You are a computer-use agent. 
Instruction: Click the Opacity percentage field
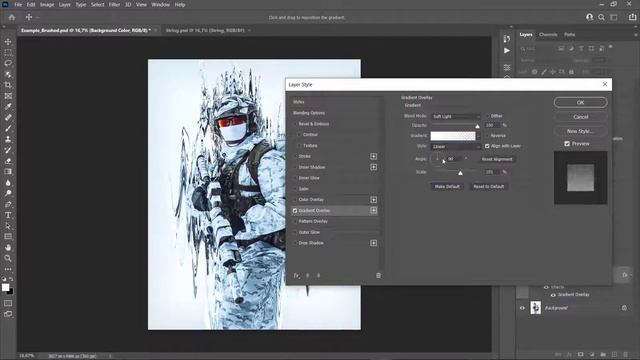tap(491, 125)
